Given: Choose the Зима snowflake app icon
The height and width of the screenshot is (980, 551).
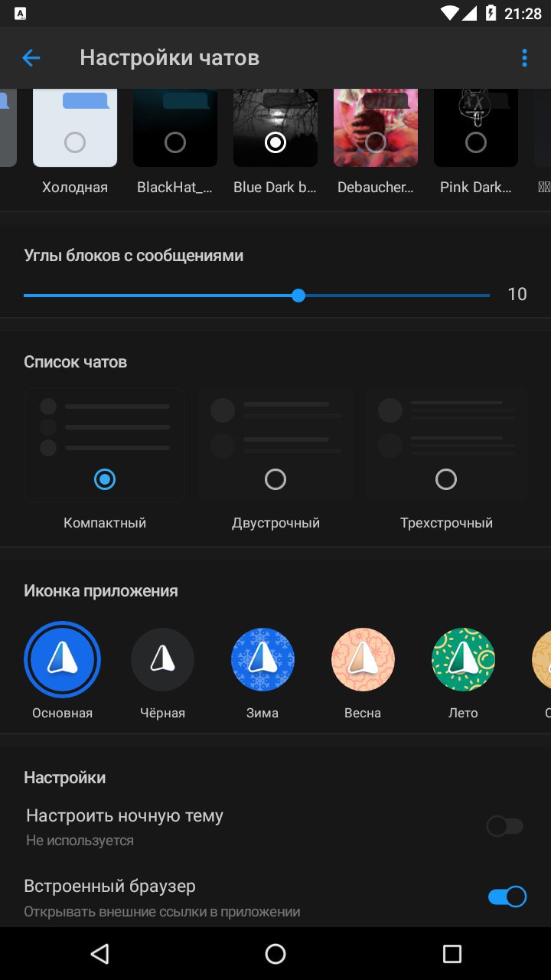Looking at the screenshot, I should pyautogui.click(x=262, y=659).
